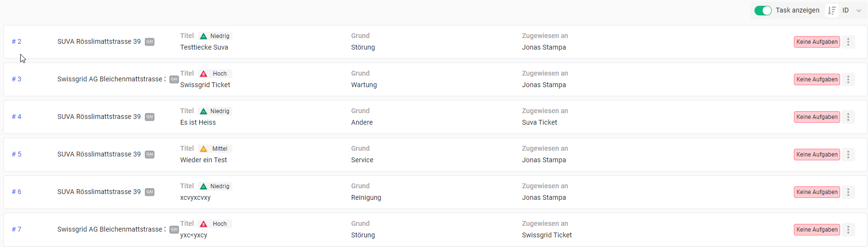Click Keine Aufgaben badge on ticket #3
Screen dimensions: 868x247
[x=817, y=79]
